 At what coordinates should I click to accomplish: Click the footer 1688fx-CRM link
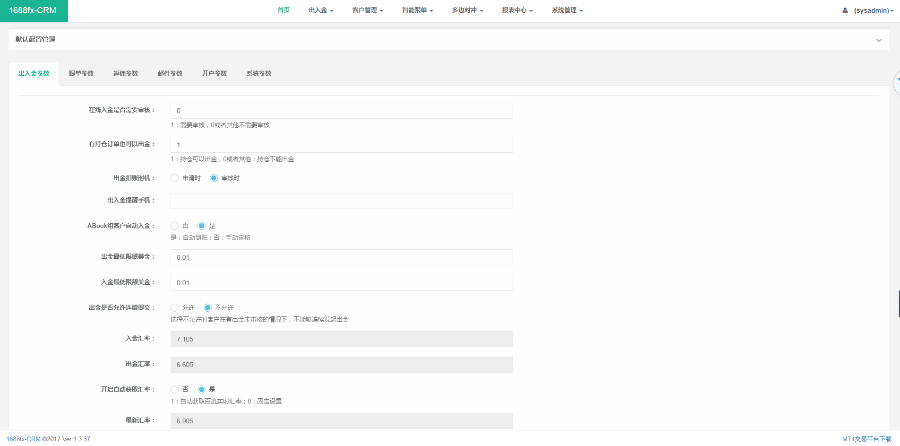23,439
